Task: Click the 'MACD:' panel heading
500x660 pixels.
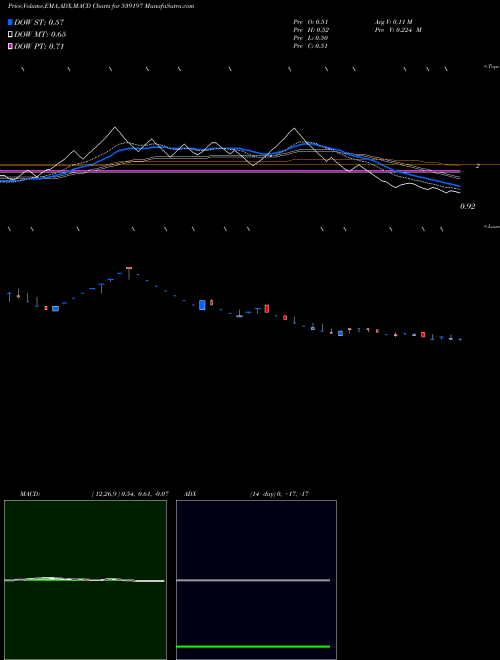Action: [x=30, y=494]
